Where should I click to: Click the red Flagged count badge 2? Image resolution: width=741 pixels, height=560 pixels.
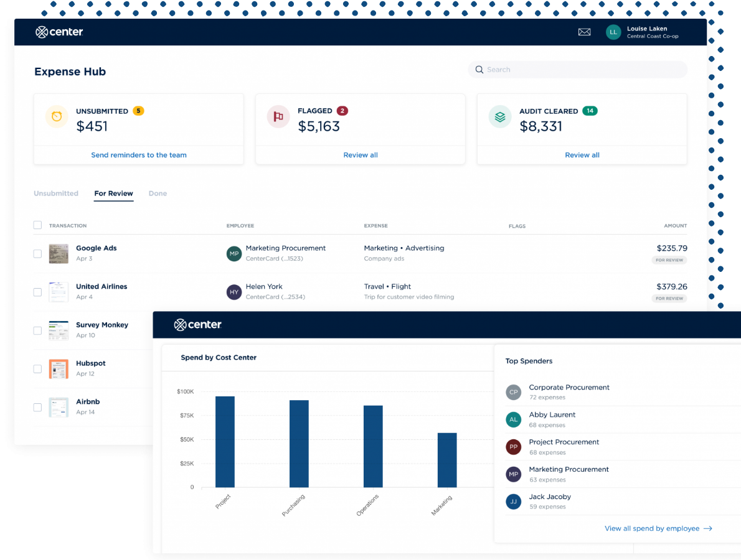point(342,111)
